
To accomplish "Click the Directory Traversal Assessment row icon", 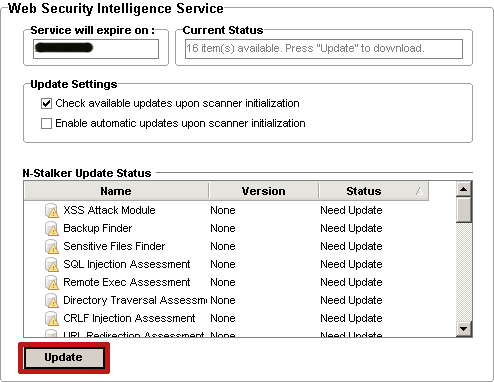I will tap(52, 300).
